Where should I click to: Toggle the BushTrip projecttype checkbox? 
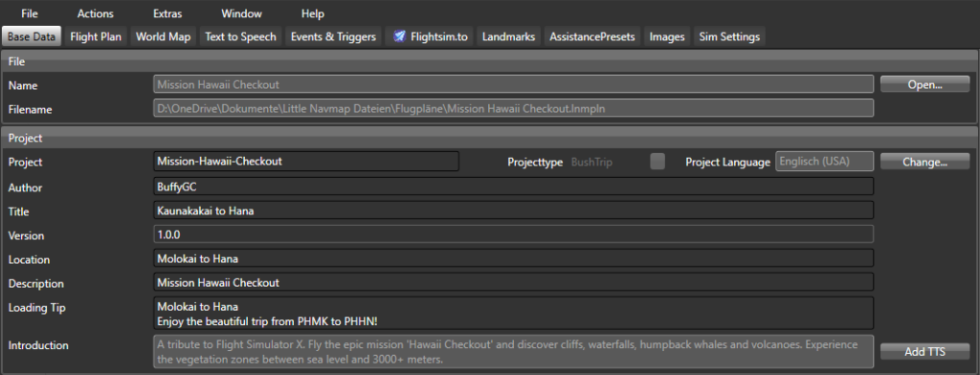point(657,162)
